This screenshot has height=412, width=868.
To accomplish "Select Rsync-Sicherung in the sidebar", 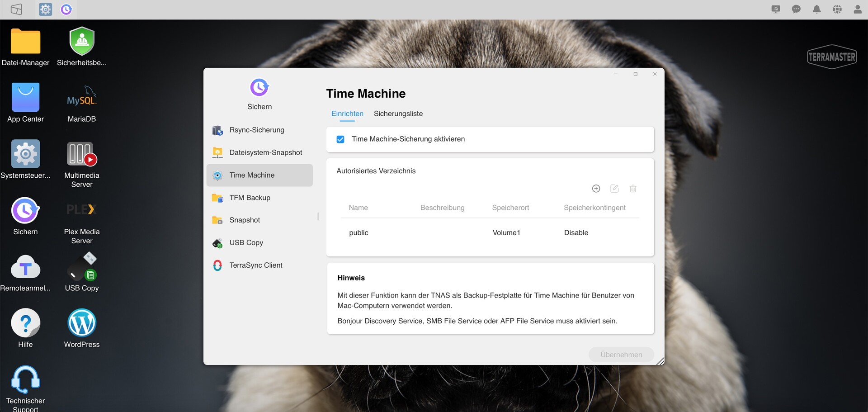I will pos(259,130).
